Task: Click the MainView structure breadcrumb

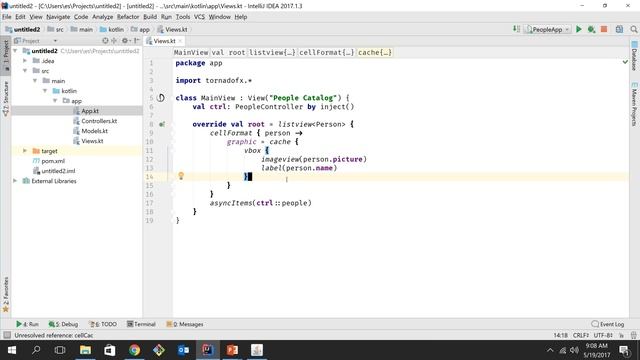Action: tap(191, 52)
